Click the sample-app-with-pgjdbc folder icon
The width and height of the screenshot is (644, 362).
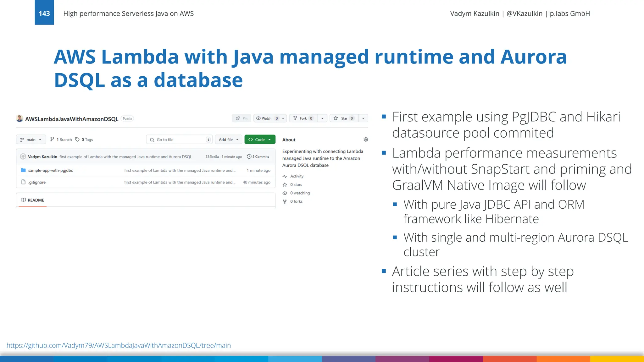tap(23, 170)
